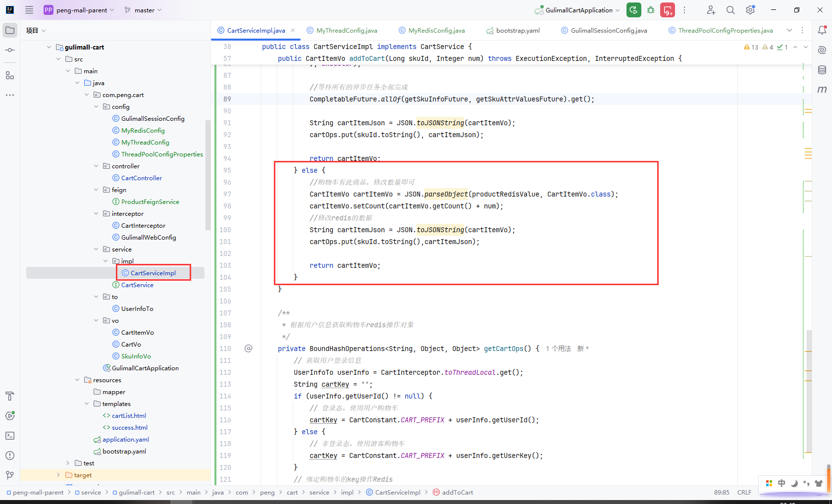Open the Problems tool window
This screenshot has height=504, width=832.
coord(10,455)
